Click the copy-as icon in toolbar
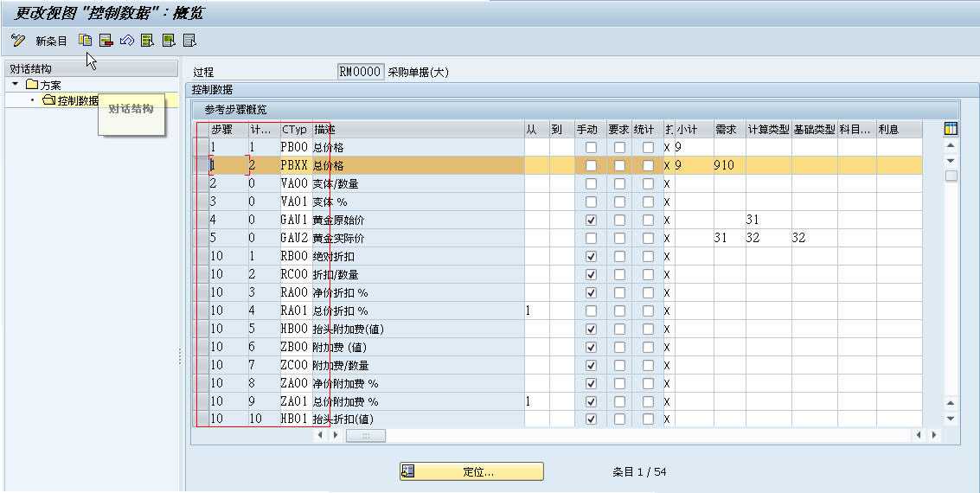Image resolution: width=980 pixels, height=493 pixels. click(x=85, y=41)
